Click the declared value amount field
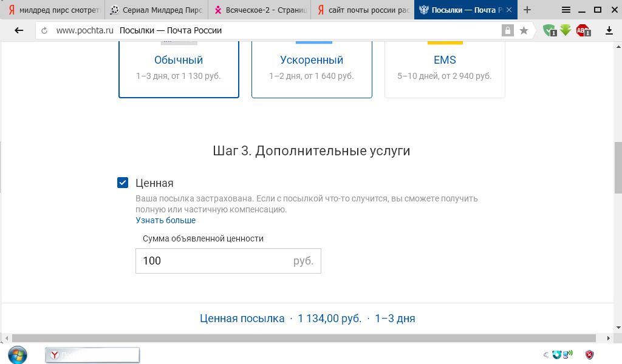 [x=213, y=261]
